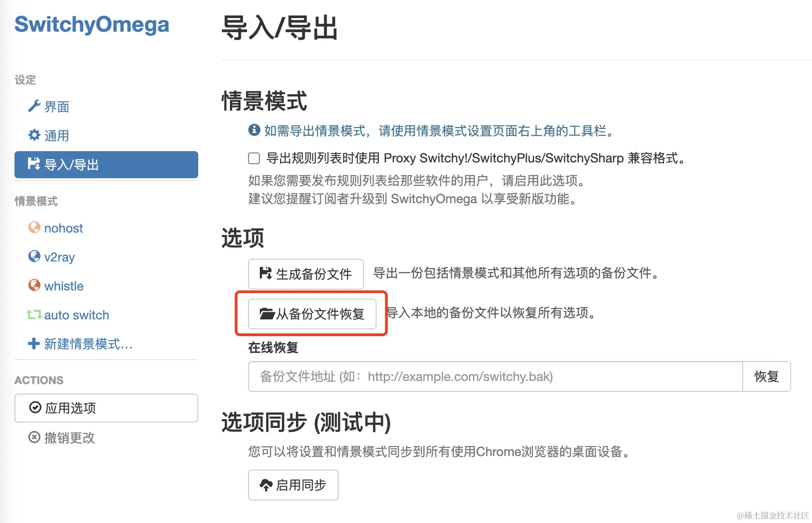Click the 恢复 button for online restore
Screen dimensions: 812x523
767,376
